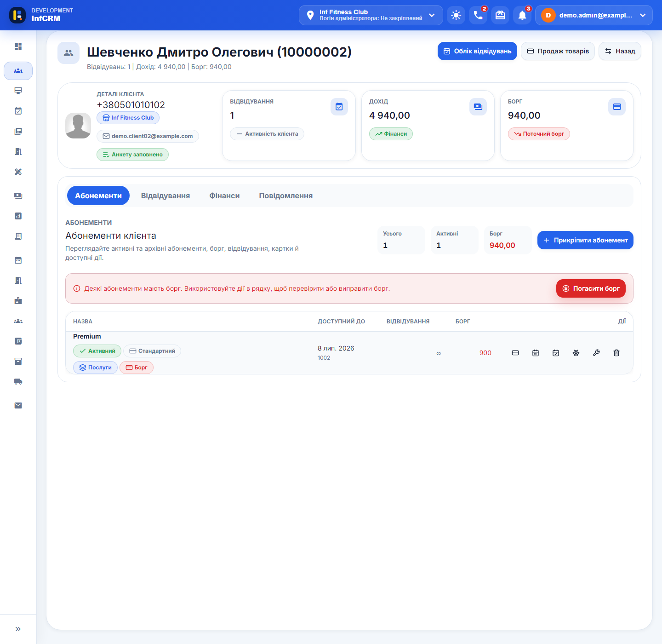
Task: Delete Premium subscription with trash icon
Action: pyautogui.click(x=616, y=353)
